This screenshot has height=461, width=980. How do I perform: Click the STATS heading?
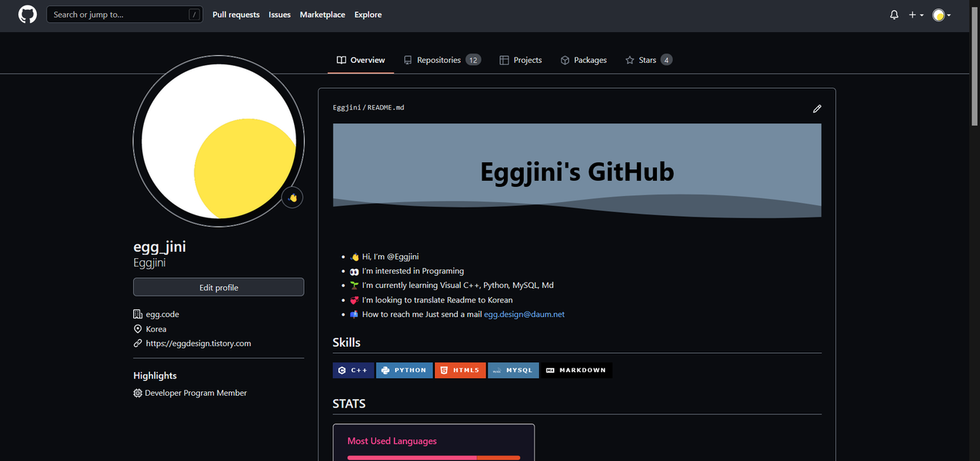click(x=349, y=404)
